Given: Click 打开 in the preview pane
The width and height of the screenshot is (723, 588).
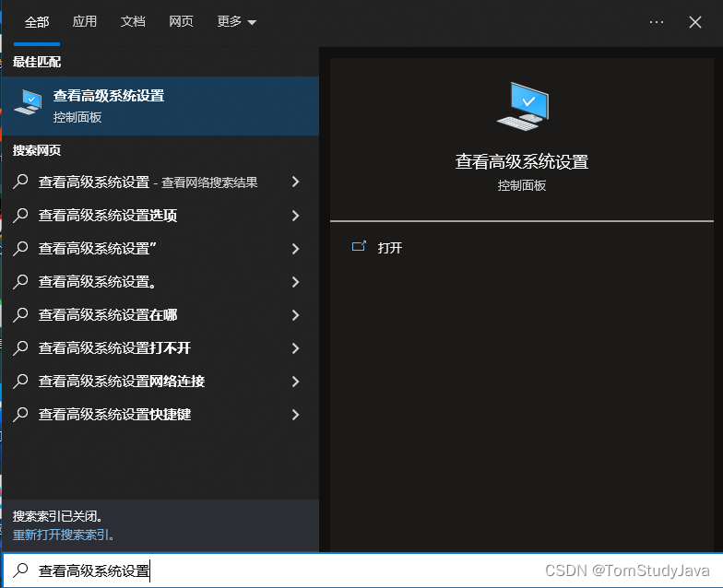Looking at the screenshot, I should tap(389, 248).
